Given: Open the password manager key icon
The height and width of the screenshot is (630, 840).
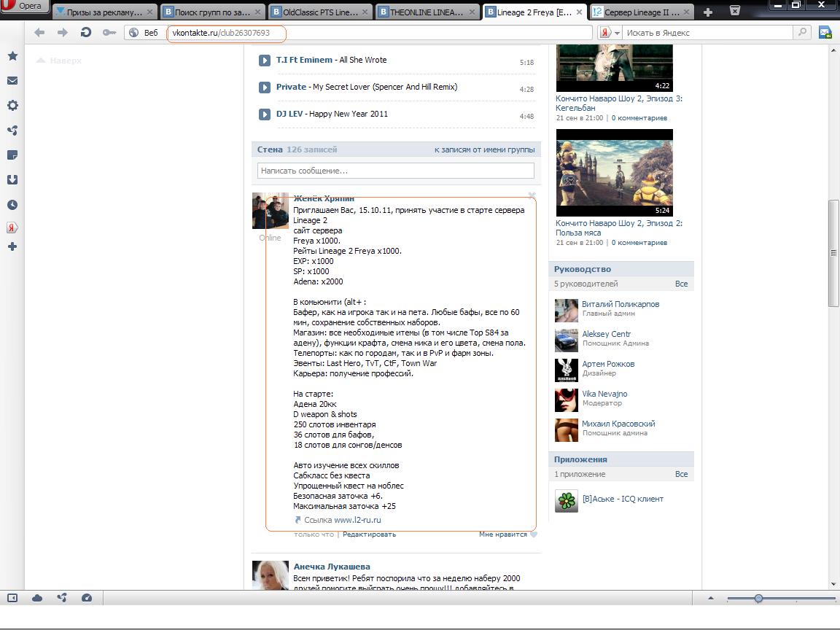Looking at the screenshot, I should (x=109, y=33).
